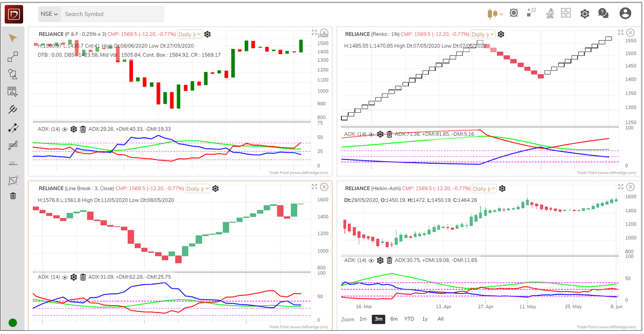Show All zoom range
The image size is (644, 334).
coord(441,319)
